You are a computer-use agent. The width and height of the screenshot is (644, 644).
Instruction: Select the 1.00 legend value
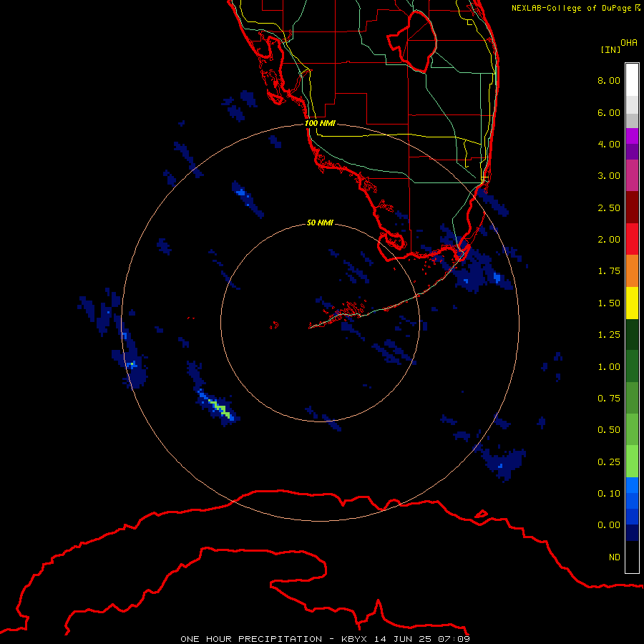[609, 367]
